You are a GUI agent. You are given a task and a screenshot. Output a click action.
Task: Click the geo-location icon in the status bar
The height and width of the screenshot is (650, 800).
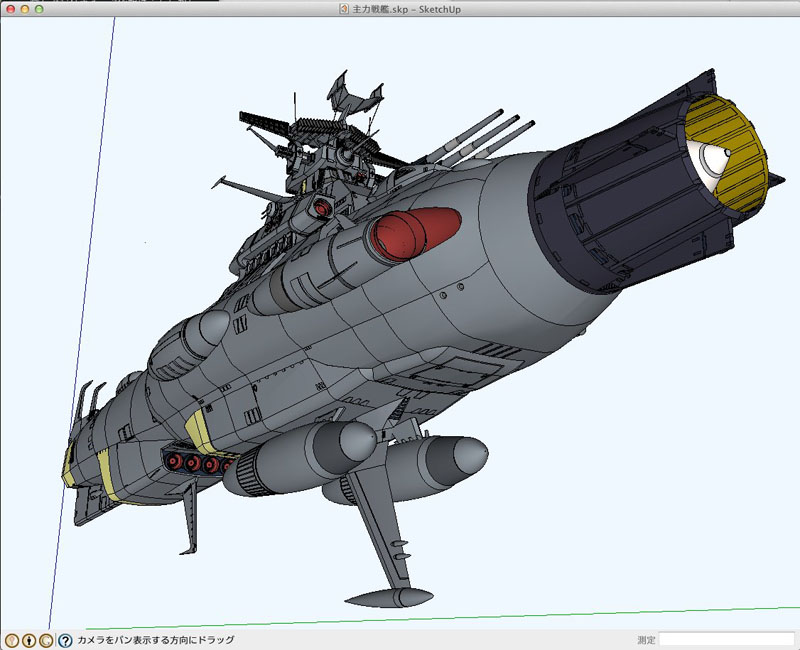click(12, 640)
